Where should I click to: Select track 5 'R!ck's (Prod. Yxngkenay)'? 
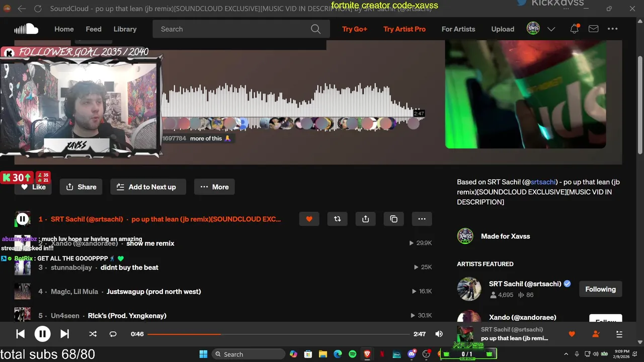[x=127, y=316]
